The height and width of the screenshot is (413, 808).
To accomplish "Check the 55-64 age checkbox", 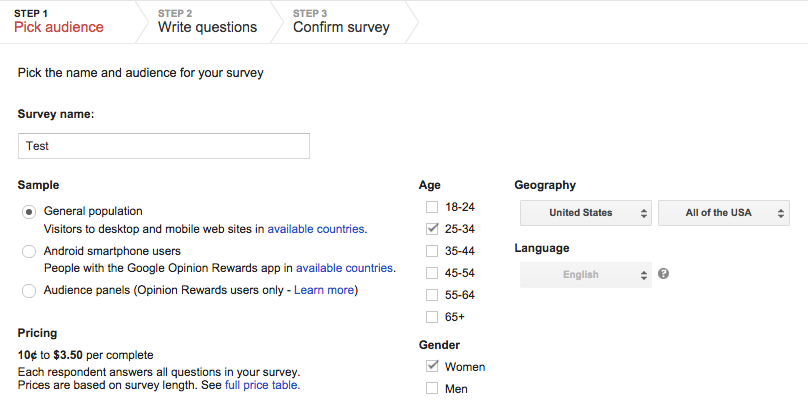I will 432,295.
